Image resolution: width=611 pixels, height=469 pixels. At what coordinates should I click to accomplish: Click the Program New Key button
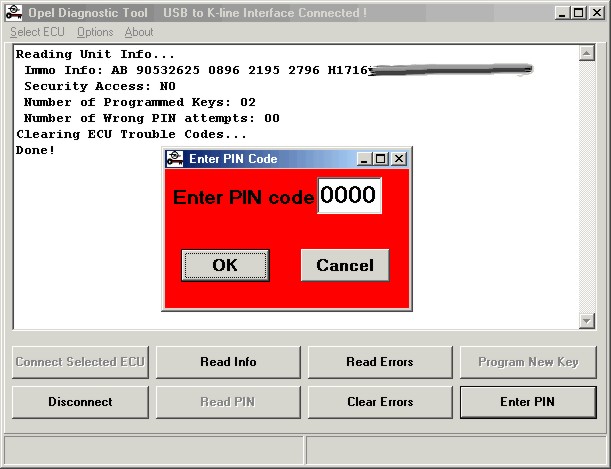[x=528, y=362]
